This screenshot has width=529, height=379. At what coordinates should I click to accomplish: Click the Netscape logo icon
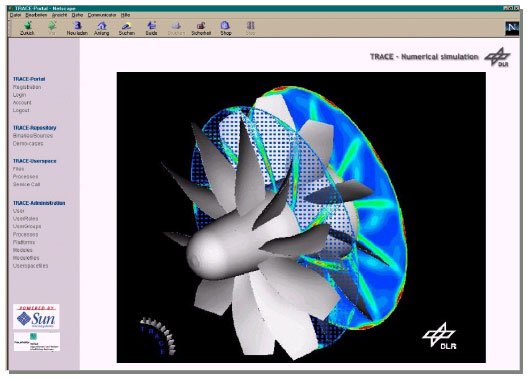coord(512,28)
